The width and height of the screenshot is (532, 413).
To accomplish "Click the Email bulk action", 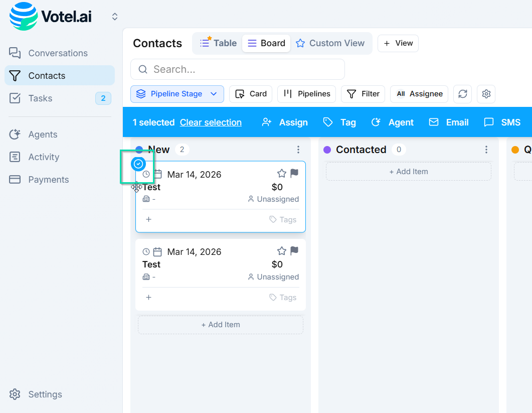I will tap(448, 122).
